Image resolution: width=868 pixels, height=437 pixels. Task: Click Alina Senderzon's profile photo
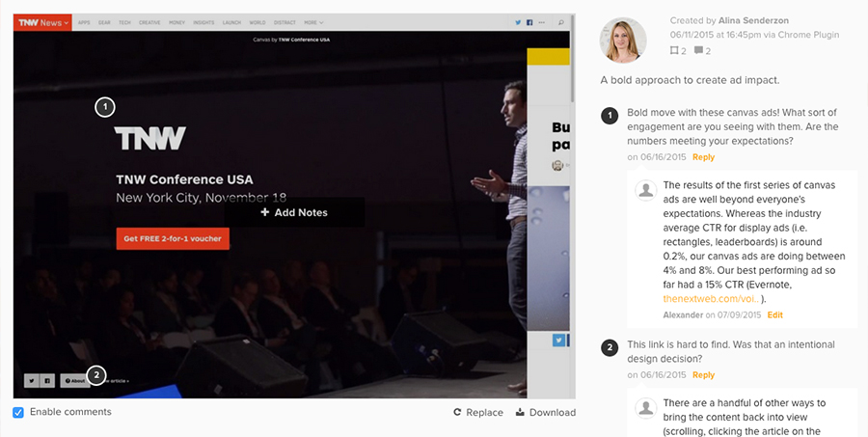[x=623, y=40]
